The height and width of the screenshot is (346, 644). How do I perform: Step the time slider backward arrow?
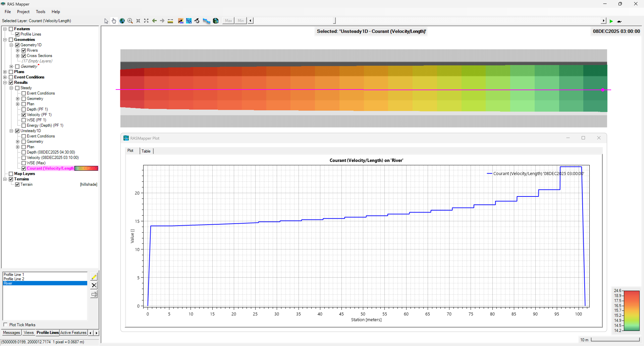click(x=251, y=21)
